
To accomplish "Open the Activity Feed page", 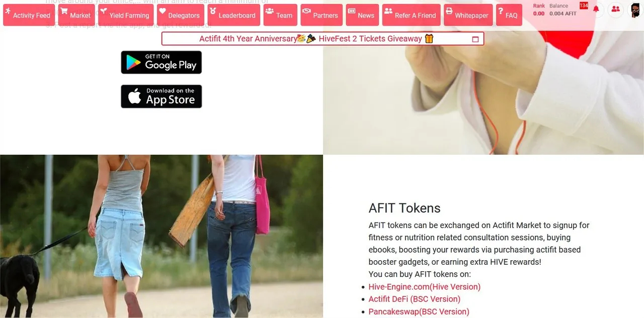I will tap(29, 15).
